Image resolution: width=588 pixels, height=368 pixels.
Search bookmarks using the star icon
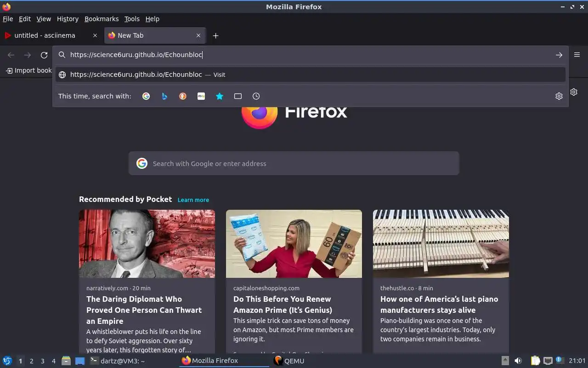pyautogui.click(x=220, y=96)
